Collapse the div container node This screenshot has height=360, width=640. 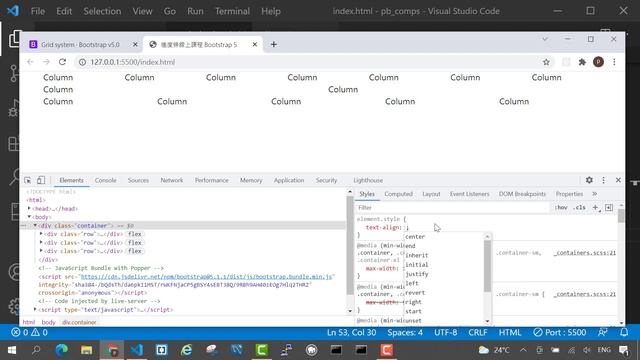coord(35,225)
